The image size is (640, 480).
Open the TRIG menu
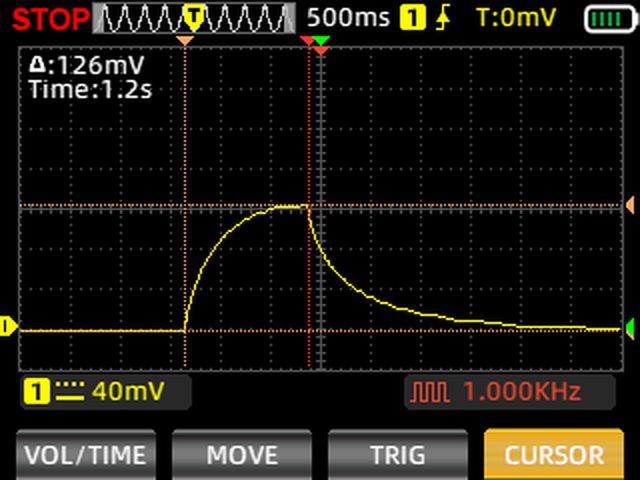click(397, 455)
